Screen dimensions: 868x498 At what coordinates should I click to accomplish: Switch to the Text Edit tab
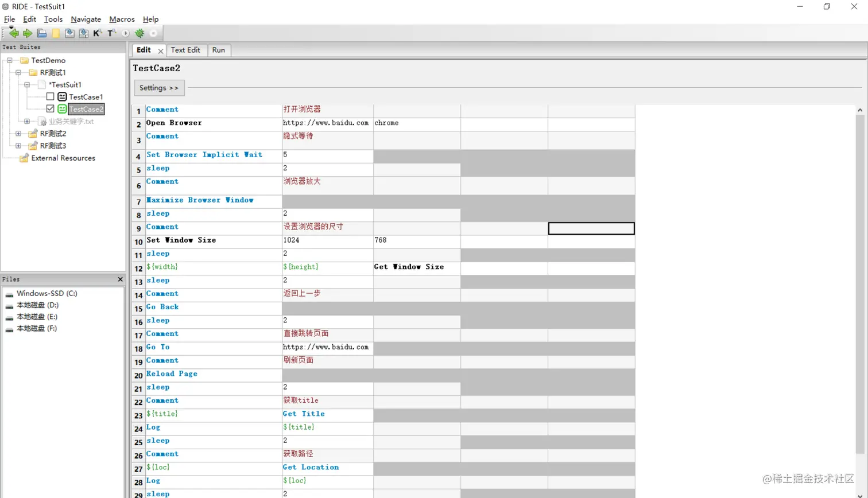[185, 50]
